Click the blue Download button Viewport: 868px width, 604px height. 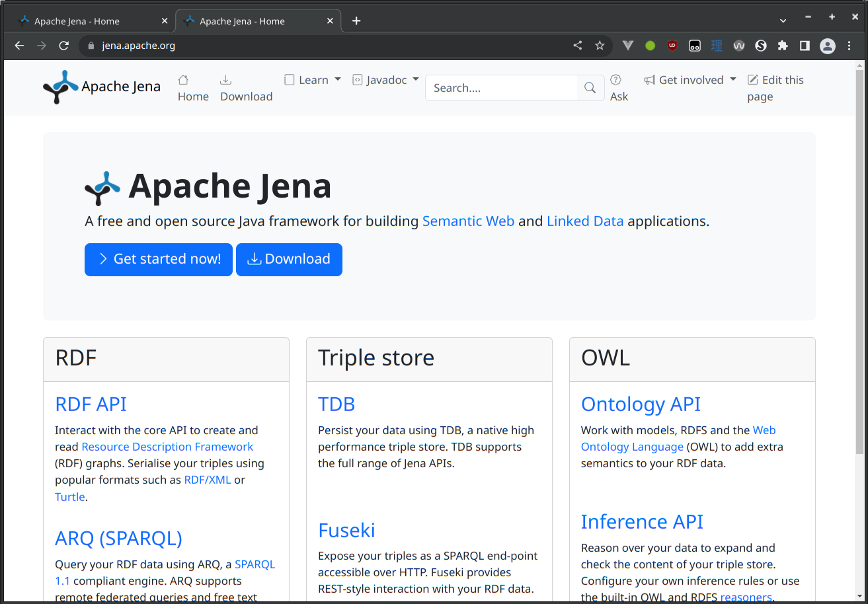(289, 259)
